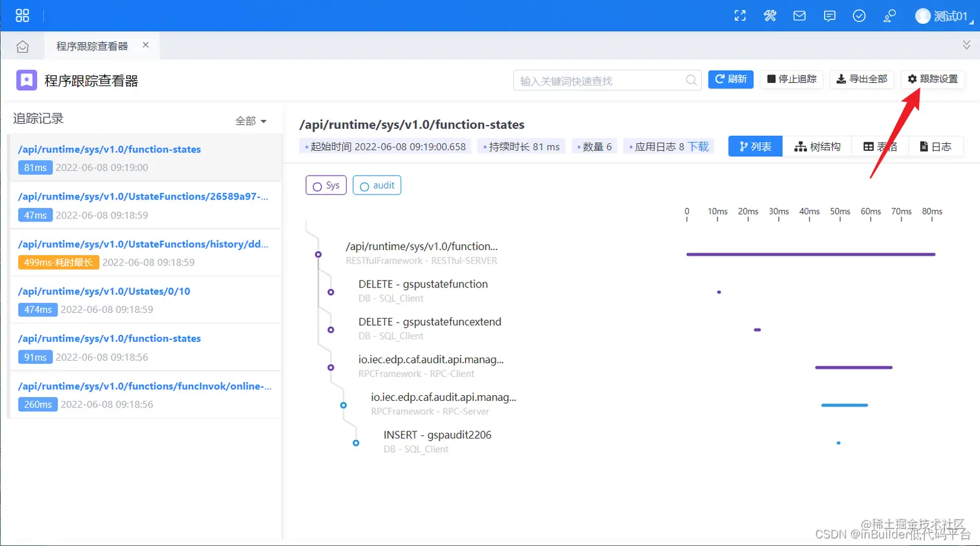Click the 499ms-耗时最长 orange badge

pos(58,262)
